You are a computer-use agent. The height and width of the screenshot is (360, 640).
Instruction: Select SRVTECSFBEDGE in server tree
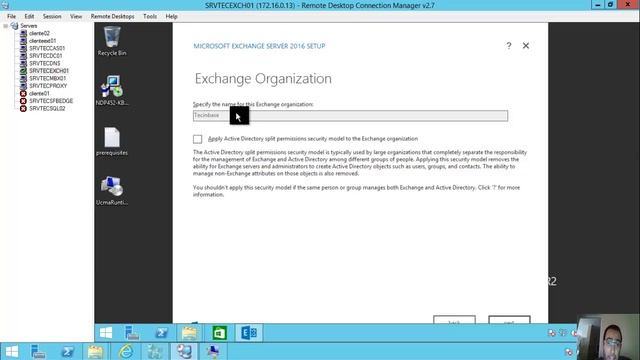pyautogui.click(x=51, y=101)
